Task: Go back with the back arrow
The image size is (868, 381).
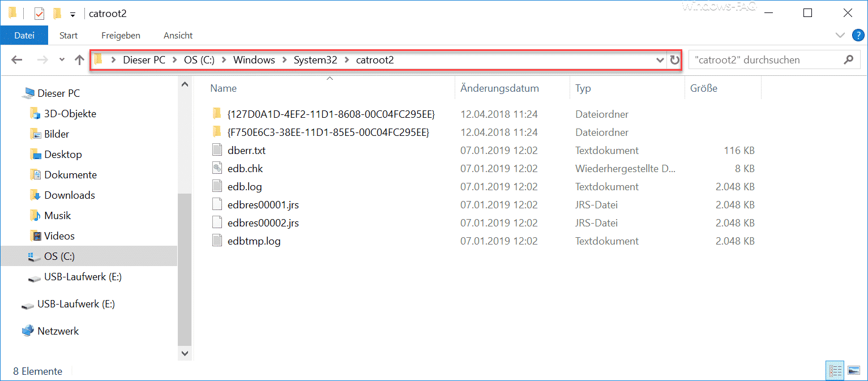Action: [x=16, y=59]
